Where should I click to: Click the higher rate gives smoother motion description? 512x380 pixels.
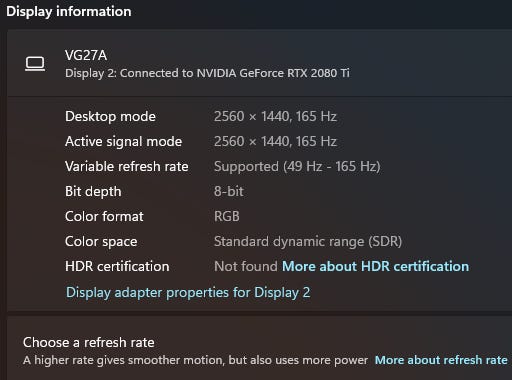click(195, 360)
